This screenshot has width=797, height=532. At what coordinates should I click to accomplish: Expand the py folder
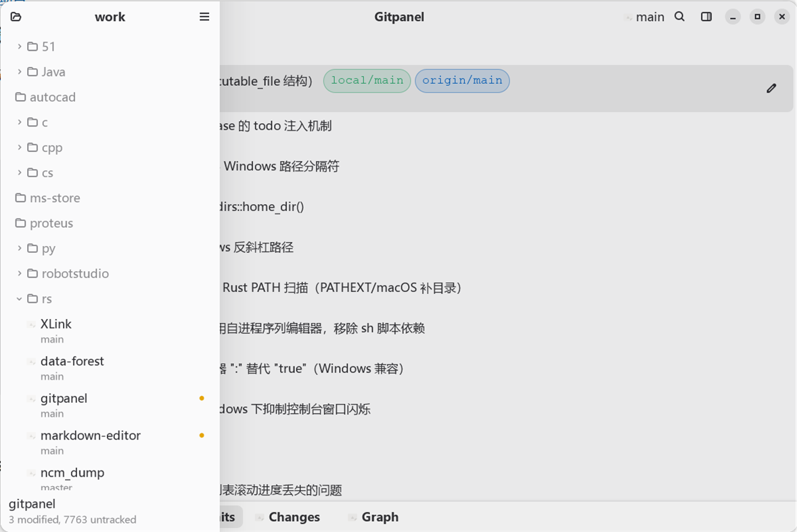coord(20,248)
